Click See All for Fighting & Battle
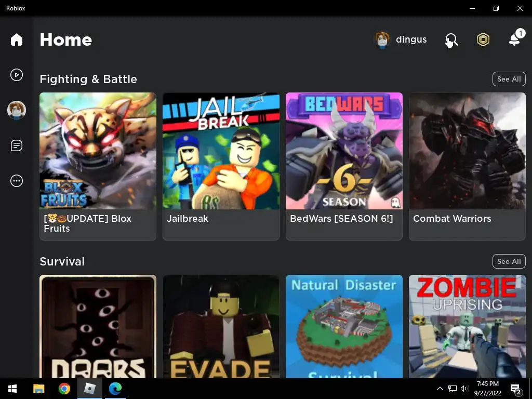This screenshot has width=532, height=399. pos(509,79)
